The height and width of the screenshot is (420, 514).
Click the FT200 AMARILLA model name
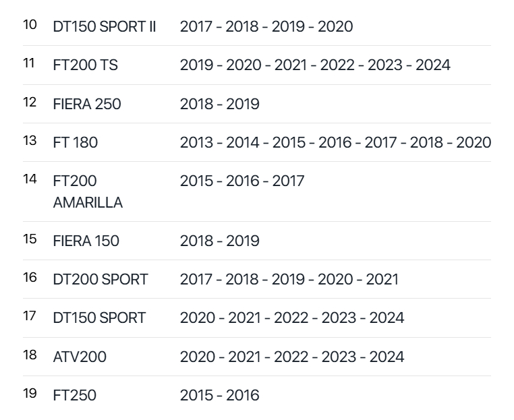88,191
